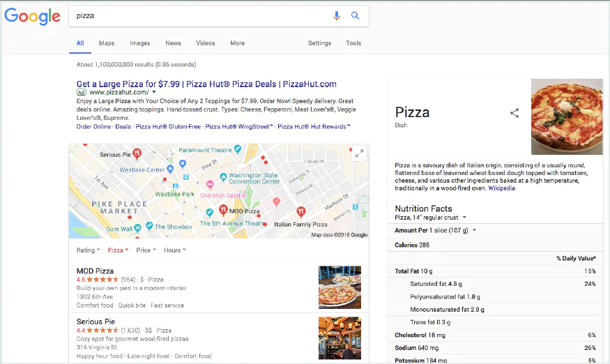Click the Polyunsaturated fat 1.8 g row
This screenshot has height=364, width=610.
pyautogui.click(x=495, y=296)
